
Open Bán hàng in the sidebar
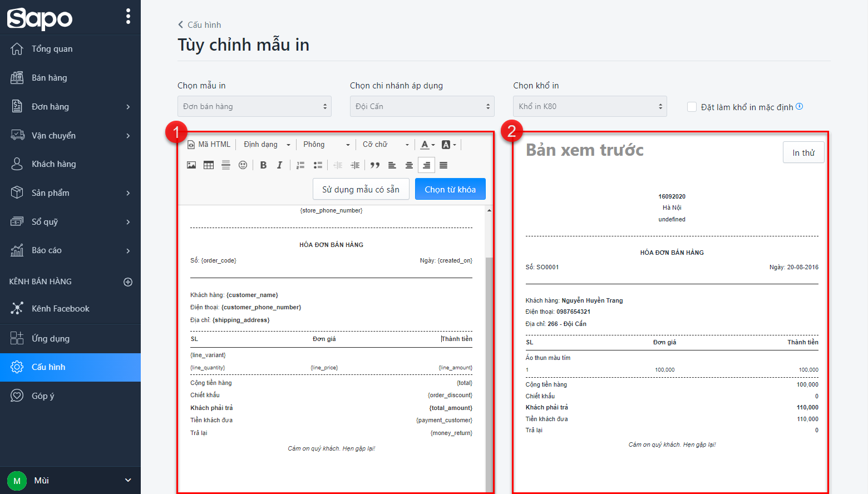point(70,78)
